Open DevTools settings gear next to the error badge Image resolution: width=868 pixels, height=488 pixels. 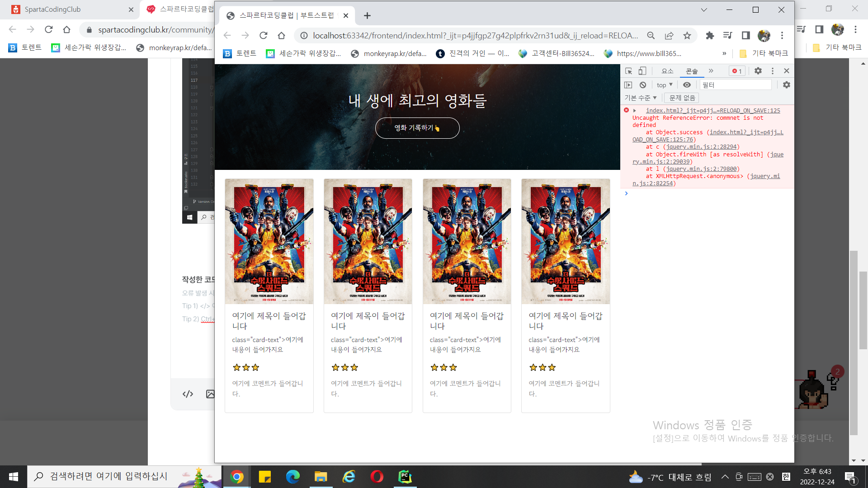click(758, 71)
